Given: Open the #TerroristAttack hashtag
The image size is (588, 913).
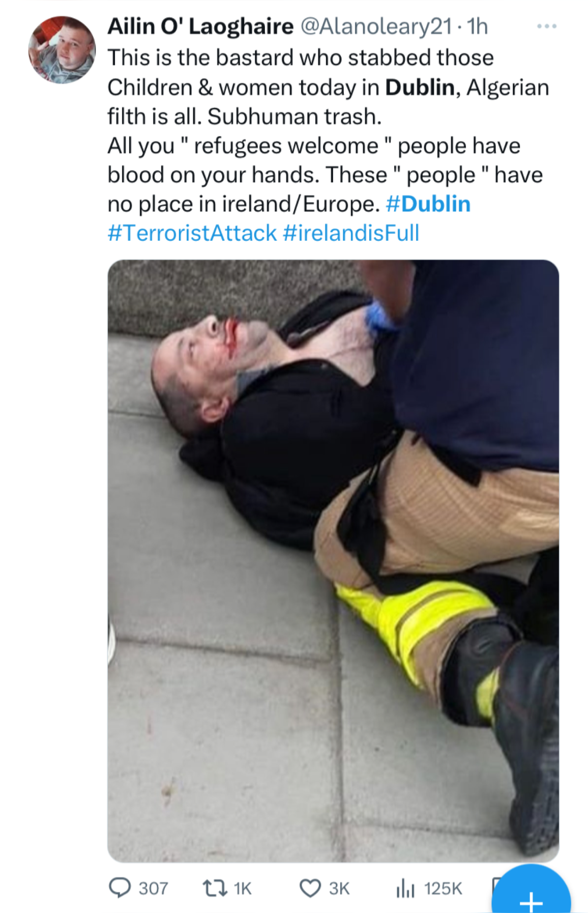Looking at the screenshot, I should tap(192, 233).
